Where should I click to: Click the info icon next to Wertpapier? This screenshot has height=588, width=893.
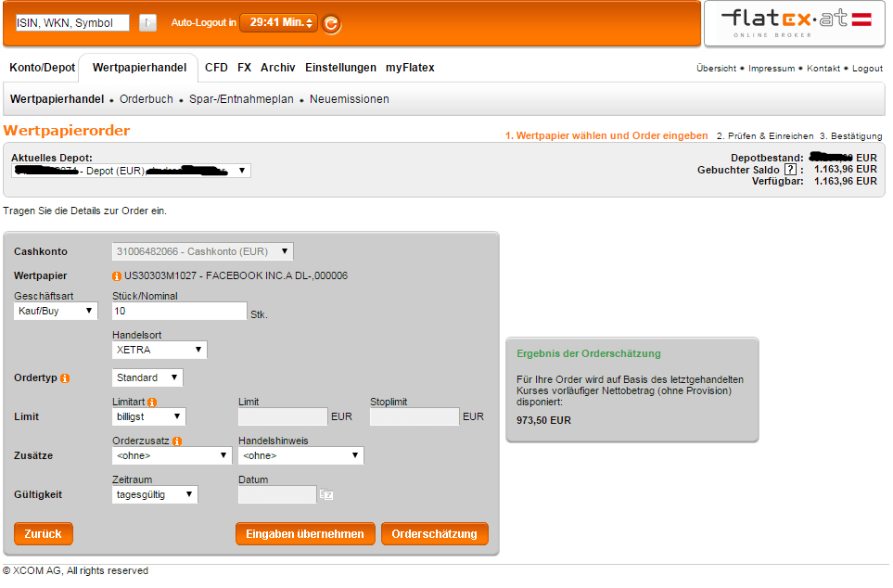[117, 276]
